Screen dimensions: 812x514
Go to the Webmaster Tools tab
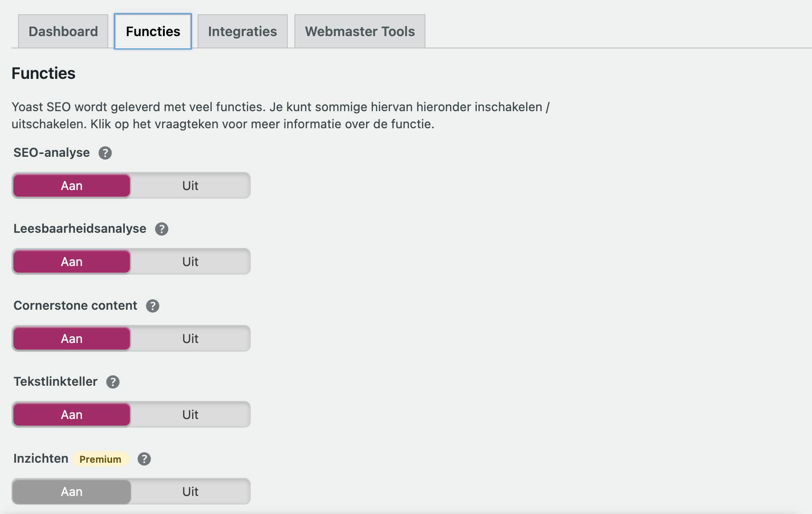click(x=359, y=31)
